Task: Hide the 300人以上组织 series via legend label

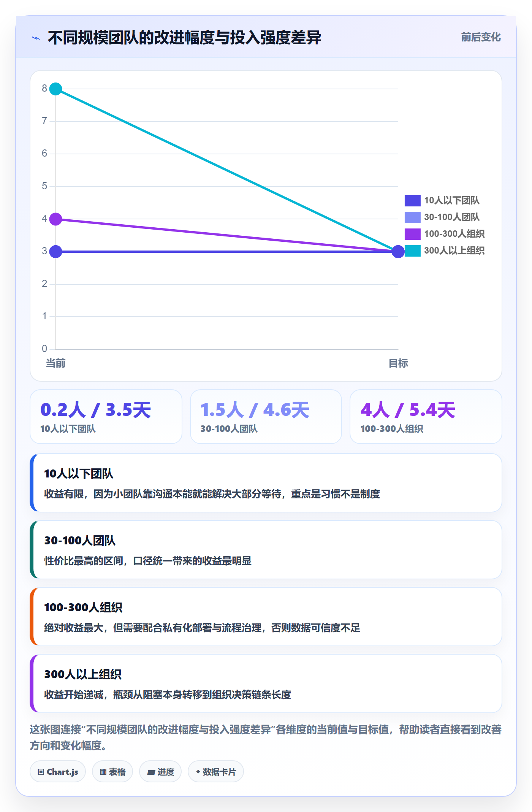Action: [x=454, y=251]
